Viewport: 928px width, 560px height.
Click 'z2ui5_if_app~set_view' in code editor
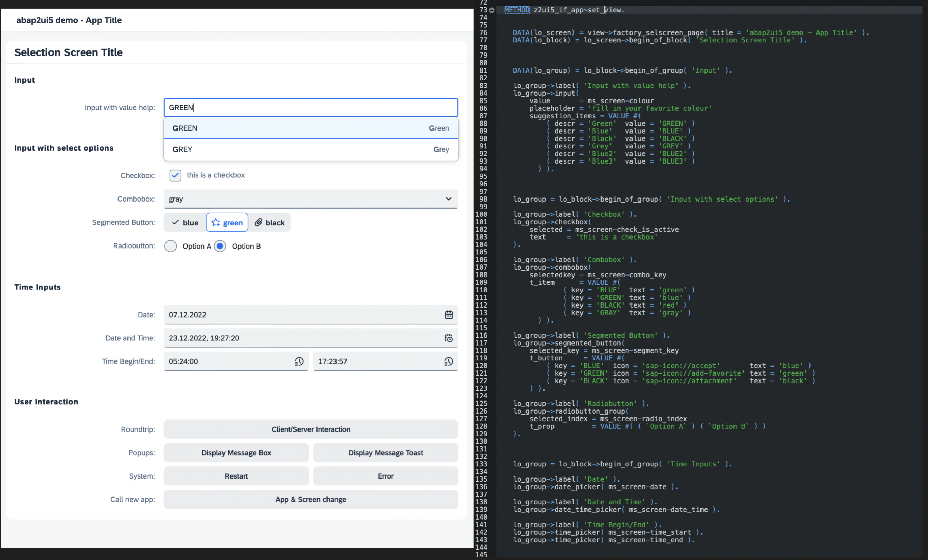[x=577, y=10]
